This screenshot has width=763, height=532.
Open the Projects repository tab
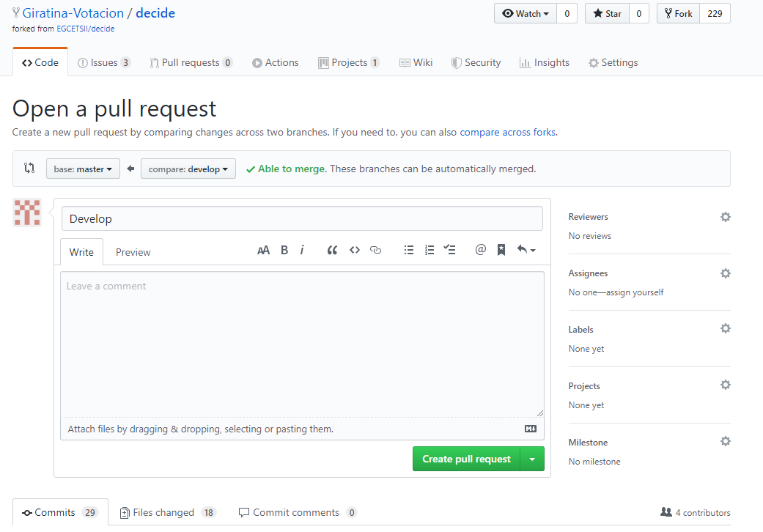[348, 63]
